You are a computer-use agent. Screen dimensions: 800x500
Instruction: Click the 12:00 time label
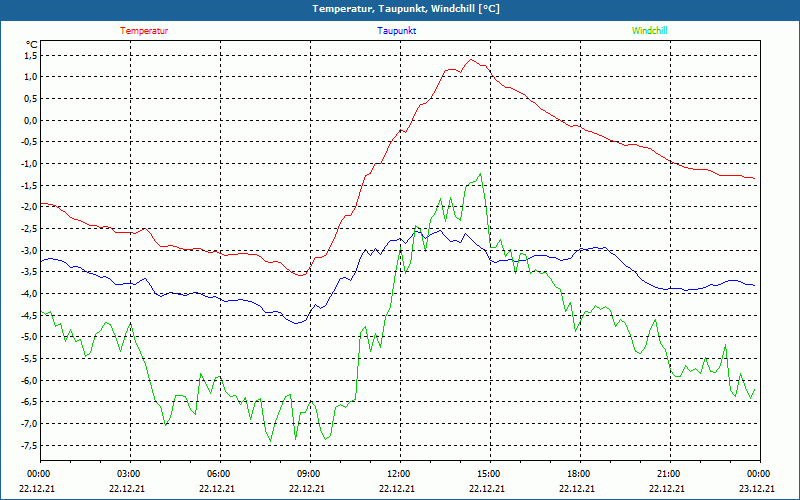[x=399, y=474]
